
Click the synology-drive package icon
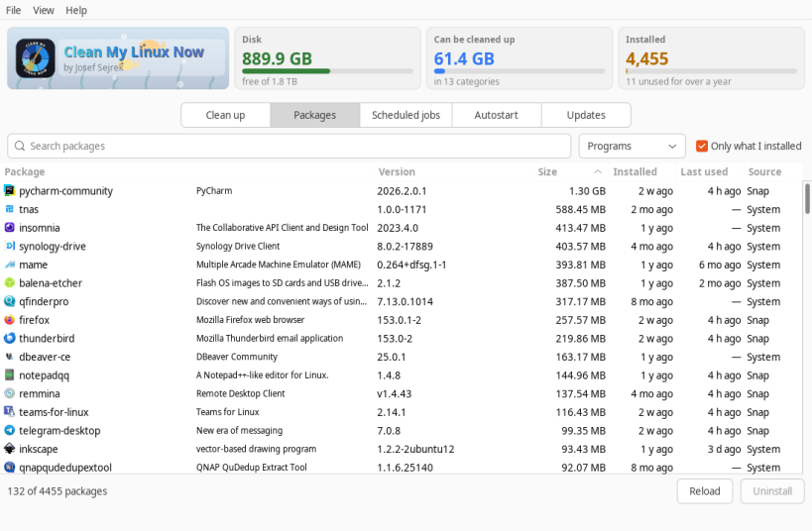click(x=9, y=247)
